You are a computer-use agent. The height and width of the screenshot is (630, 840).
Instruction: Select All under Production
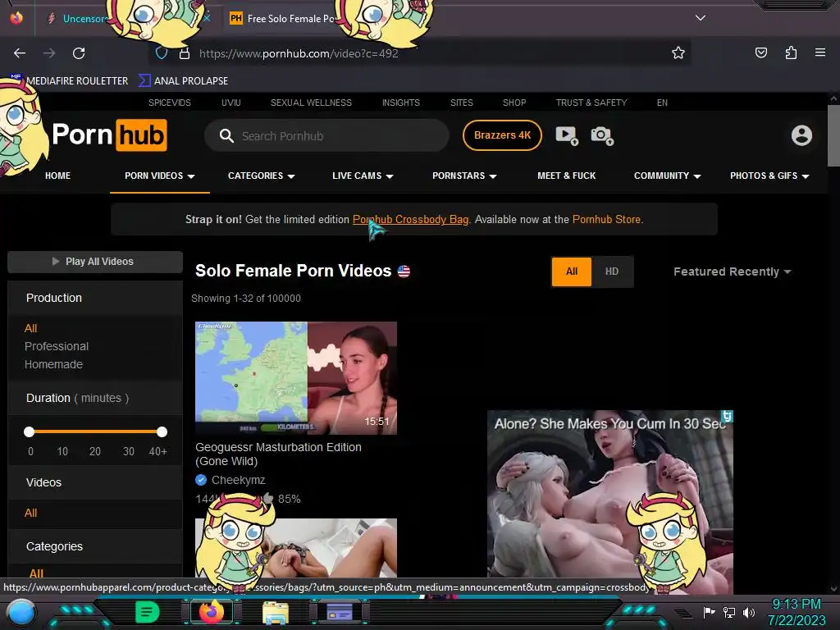tap(30, 328)
